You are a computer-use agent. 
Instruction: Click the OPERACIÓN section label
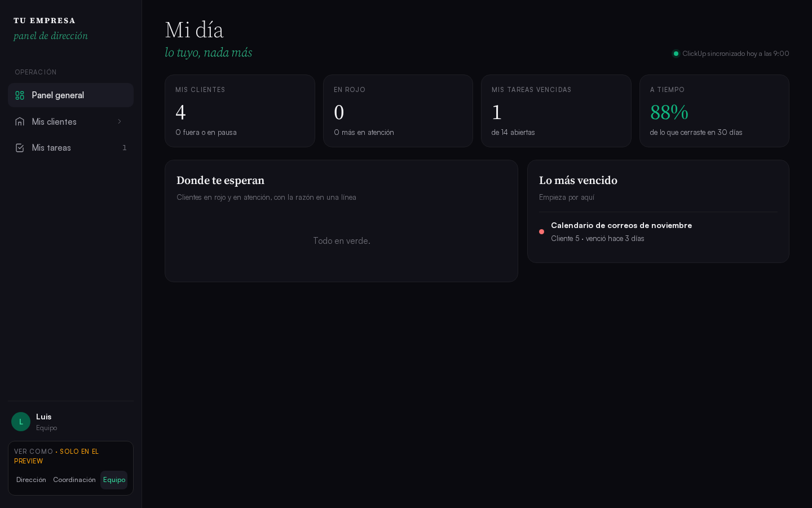36,72
